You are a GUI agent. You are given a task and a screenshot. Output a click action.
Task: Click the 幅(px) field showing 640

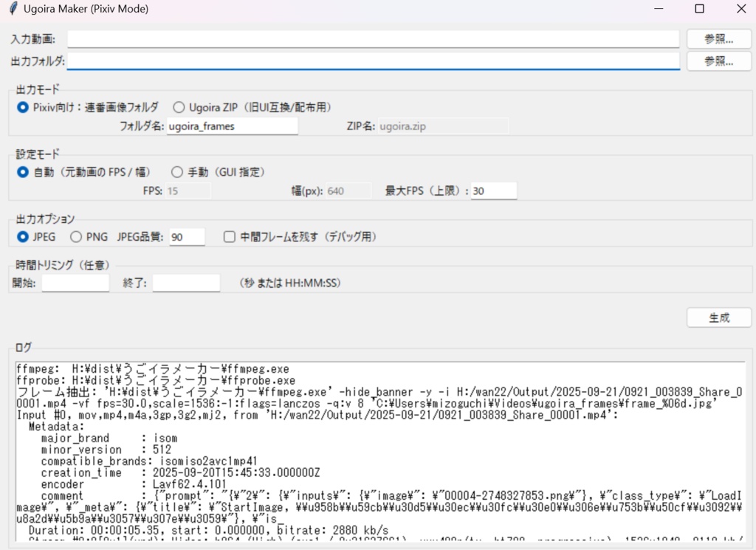348,191
